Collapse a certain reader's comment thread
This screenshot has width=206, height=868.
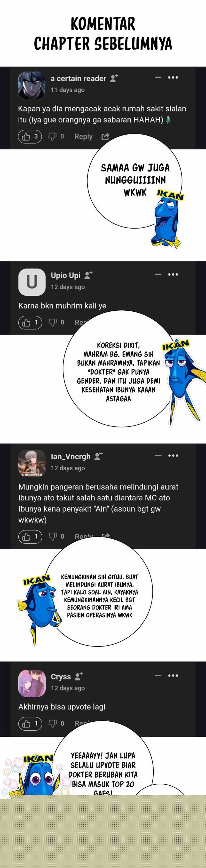pos(158,78)
